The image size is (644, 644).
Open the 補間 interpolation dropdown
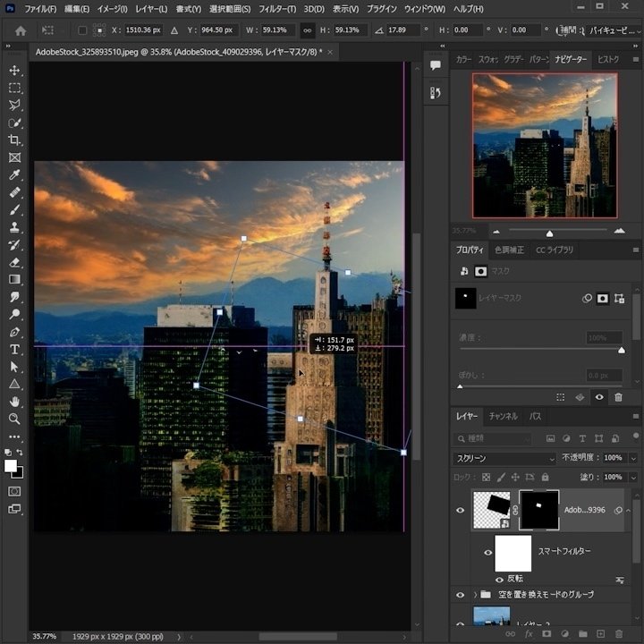coord(614,30)
